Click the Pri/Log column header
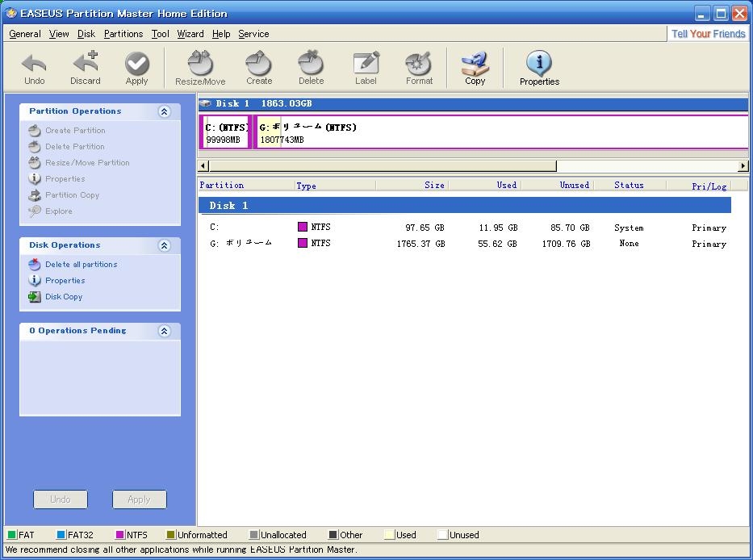 point(699,186)
